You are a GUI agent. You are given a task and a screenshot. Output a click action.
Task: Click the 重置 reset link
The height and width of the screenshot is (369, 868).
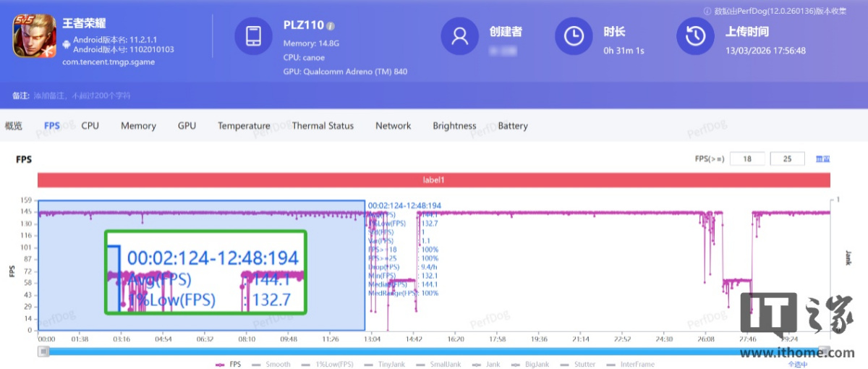(x=822, y=159)
